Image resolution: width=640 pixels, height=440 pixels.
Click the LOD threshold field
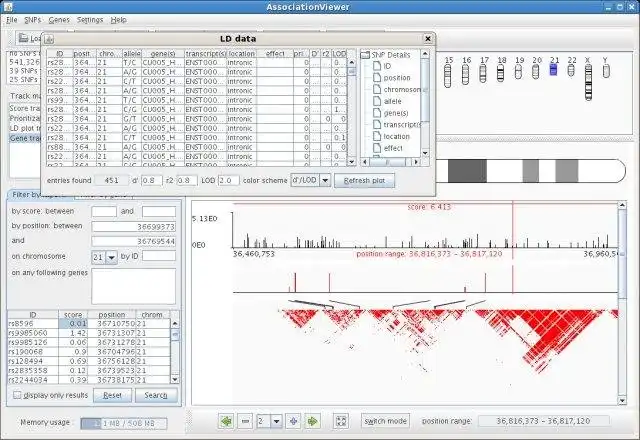click(x=229, y=180)
